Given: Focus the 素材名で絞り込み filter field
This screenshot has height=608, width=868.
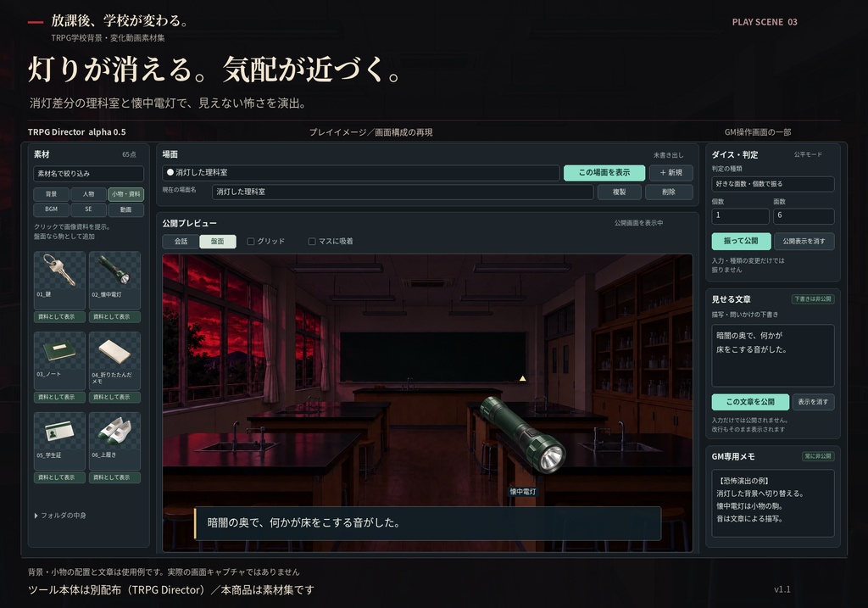Looking at the screenshot, I should coord(88,174).
